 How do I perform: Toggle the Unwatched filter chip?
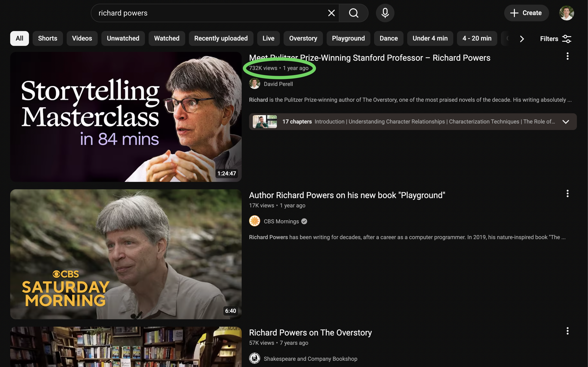(x=123, y=38)
